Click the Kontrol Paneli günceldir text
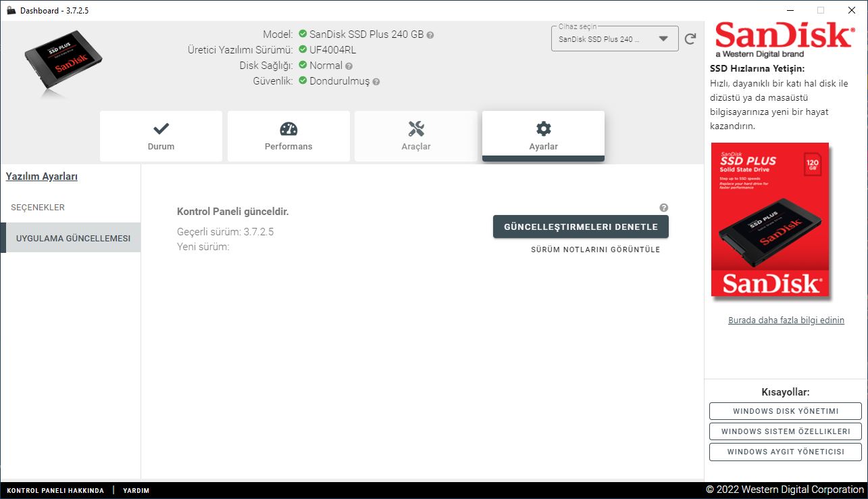The width and height of the screenshot is (868, 499). click(x=233, y=212)
